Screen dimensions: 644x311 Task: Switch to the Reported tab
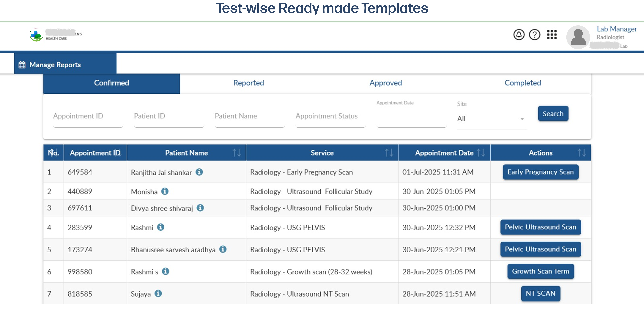(x=249, y=83)
